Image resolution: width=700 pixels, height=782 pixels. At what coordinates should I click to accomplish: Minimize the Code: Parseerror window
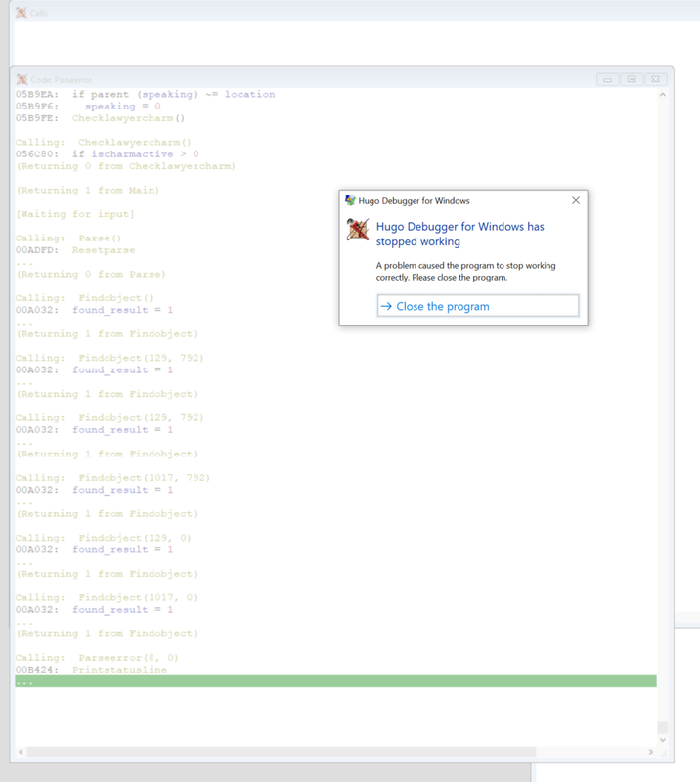(608, 79)
